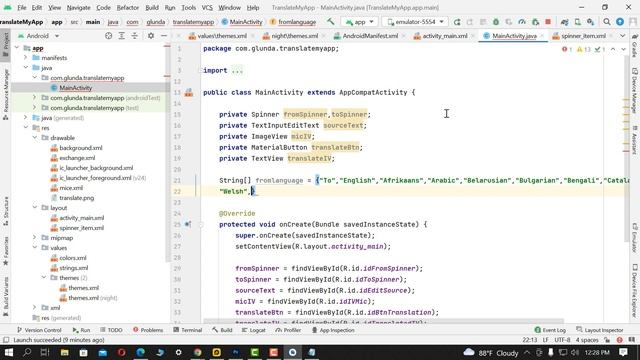Open App Inspection tool window
The height and width of the screenshot is (360, 640).
333,330
